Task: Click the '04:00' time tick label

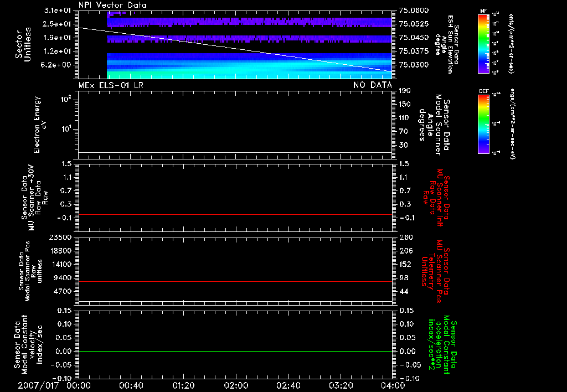Action: click(393, 385)
